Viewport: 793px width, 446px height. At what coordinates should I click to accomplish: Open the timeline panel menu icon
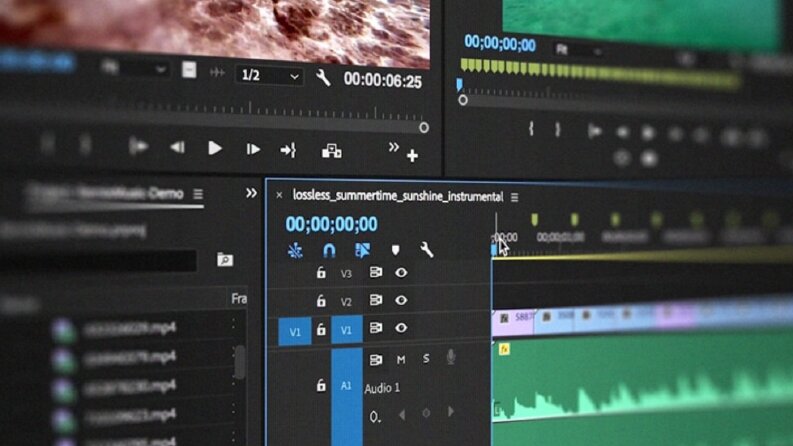coord(514,197)
